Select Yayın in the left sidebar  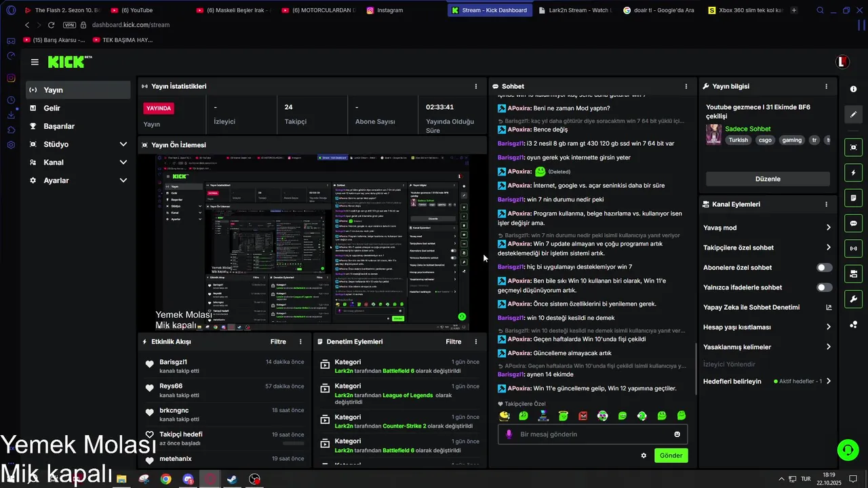point(78,90)
